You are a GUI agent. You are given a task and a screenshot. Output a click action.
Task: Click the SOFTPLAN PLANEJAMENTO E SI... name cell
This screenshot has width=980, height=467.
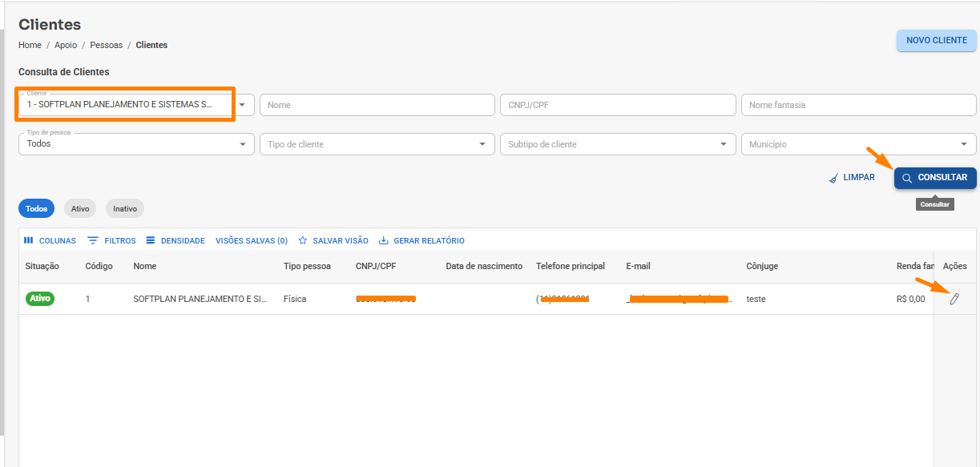[200, 299]
